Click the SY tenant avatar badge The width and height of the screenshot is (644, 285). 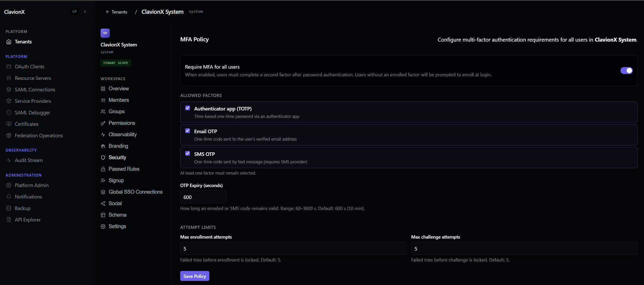(105, 33)
